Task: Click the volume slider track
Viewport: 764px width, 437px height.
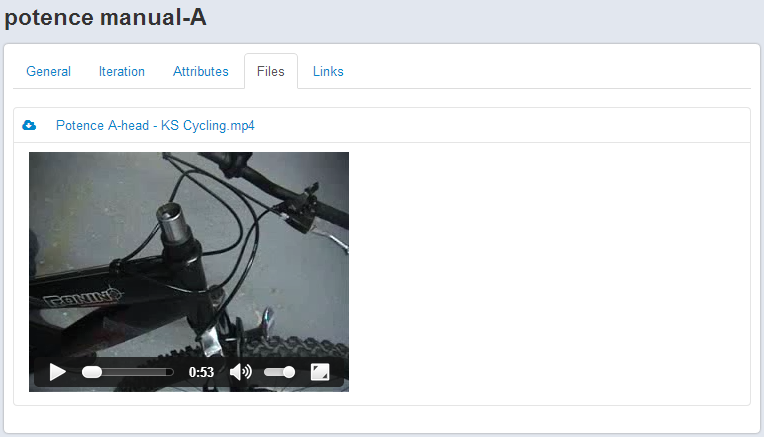Action: [x=272, y=372]
